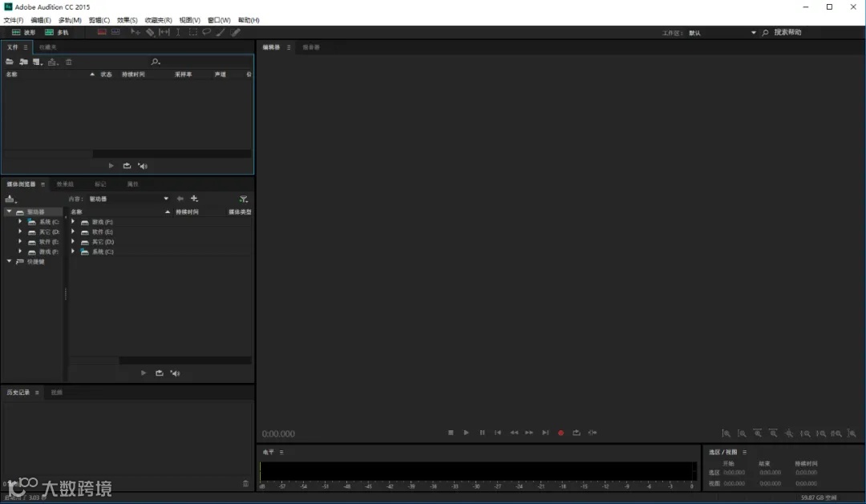
Task: Open the 内容 驱动器 dropdown in media browser
Action: coord(128,199)
